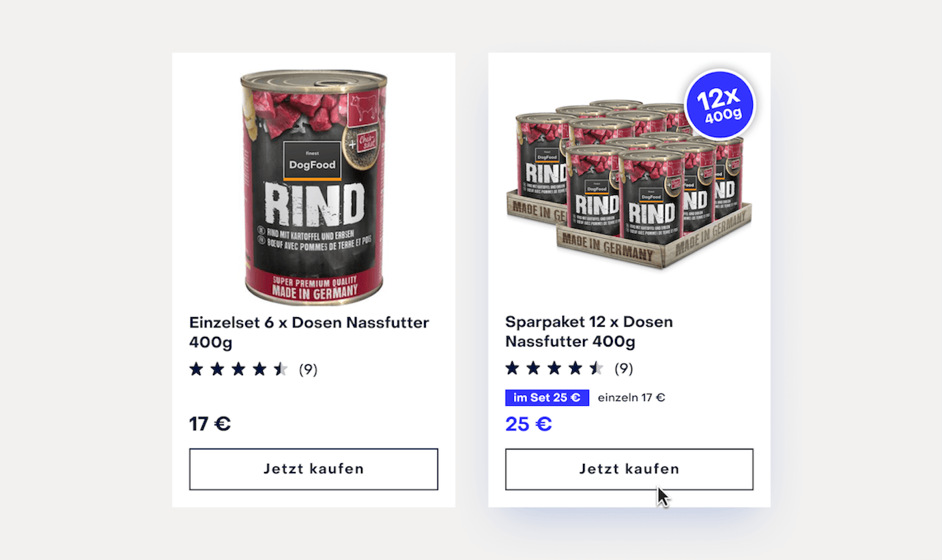
Task: Click Jetzt kaufen under Sparpaket product
Action: tap(629, 469)
